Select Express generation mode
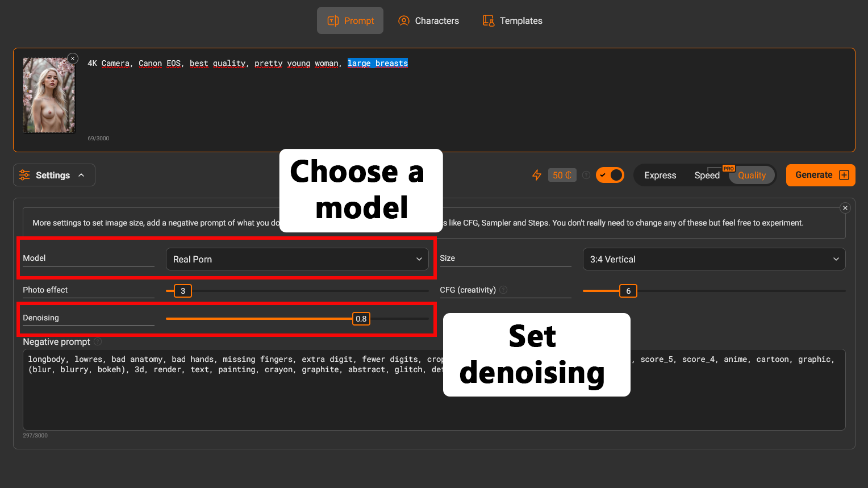The image size is (868, 488). [660, 175]
